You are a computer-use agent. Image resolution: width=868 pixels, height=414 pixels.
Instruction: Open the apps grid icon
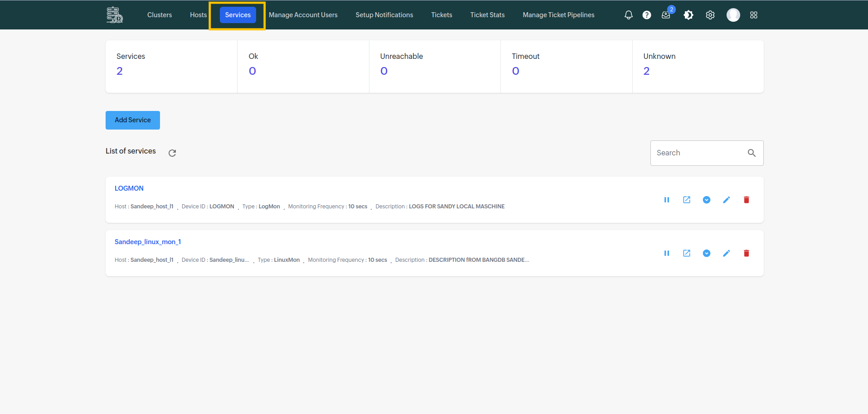[754, 15]
